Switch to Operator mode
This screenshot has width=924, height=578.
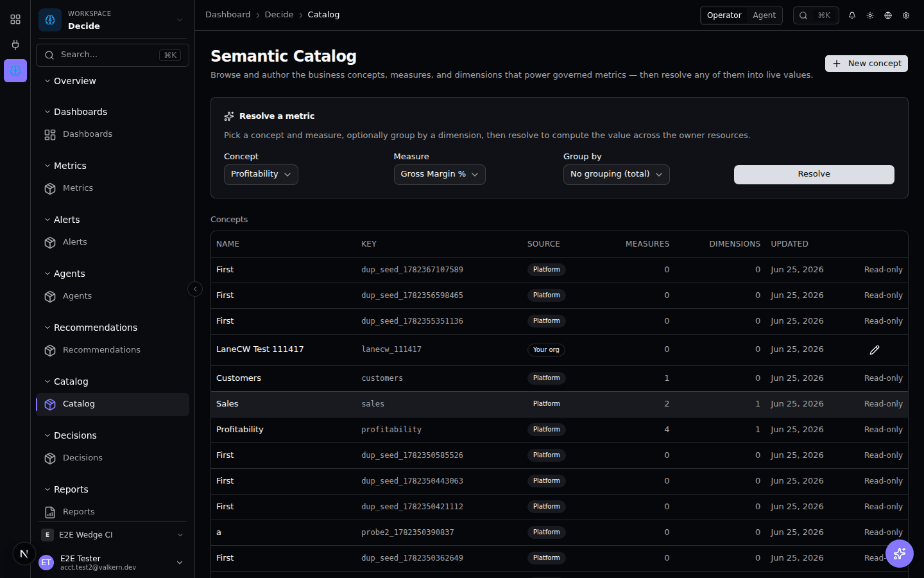[x=724, y=15]
